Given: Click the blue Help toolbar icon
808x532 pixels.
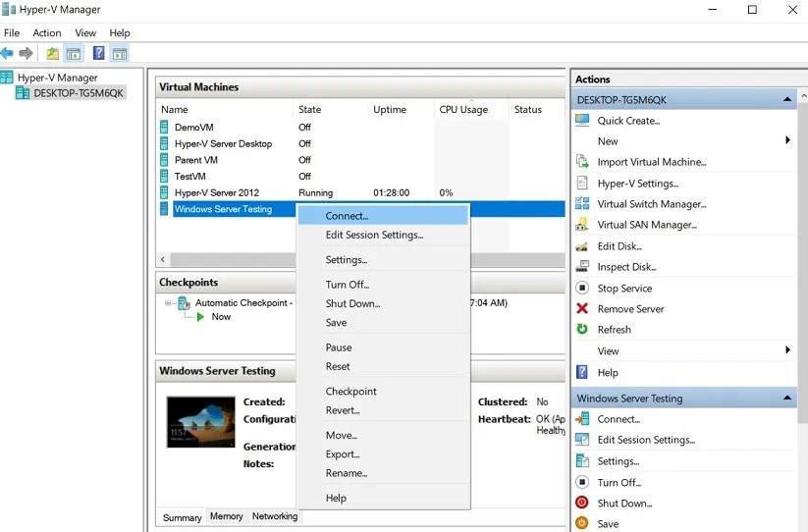Looking at the screenshot, I should coord(98,53).
